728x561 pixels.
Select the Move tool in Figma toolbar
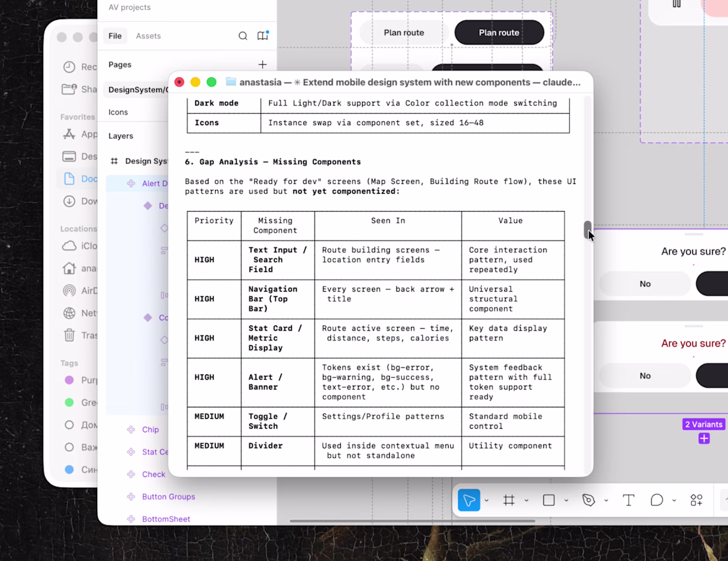point(469,500)
